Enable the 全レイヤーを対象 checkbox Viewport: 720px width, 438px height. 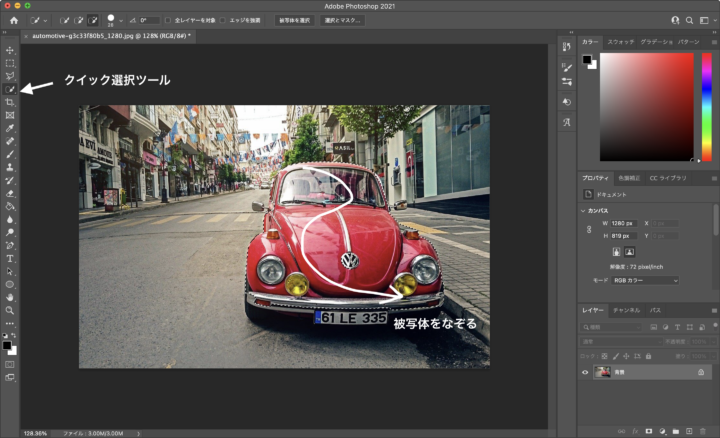[168, 20]
